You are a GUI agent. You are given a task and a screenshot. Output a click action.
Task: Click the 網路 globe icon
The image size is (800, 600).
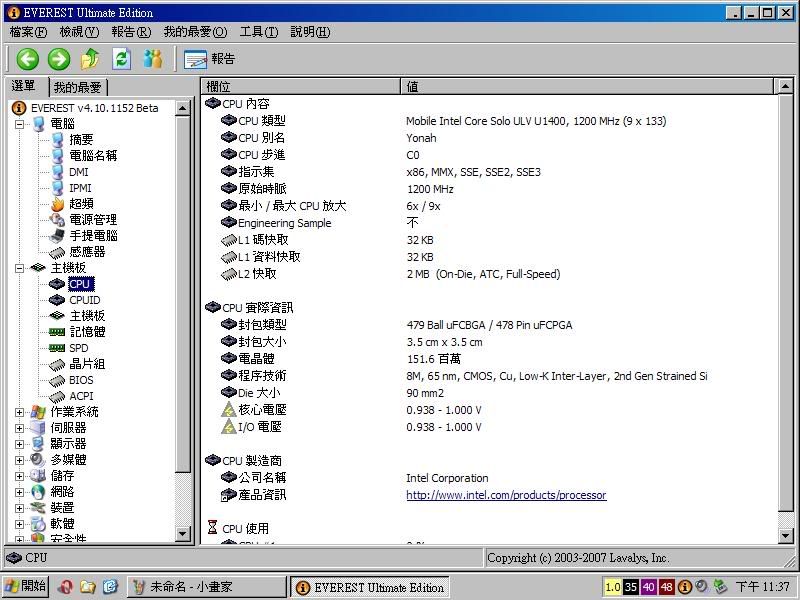pyautogui.click(x=38, y=492)
